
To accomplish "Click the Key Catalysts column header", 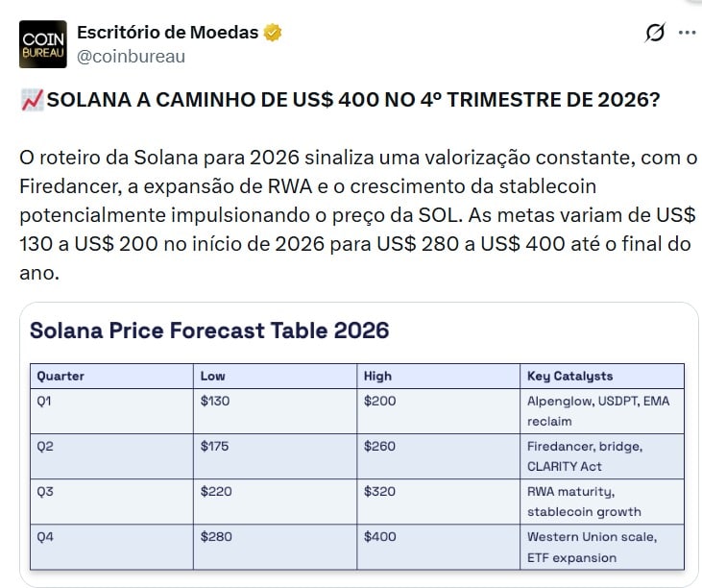I will pyautogui.click(x=569, y=376).
